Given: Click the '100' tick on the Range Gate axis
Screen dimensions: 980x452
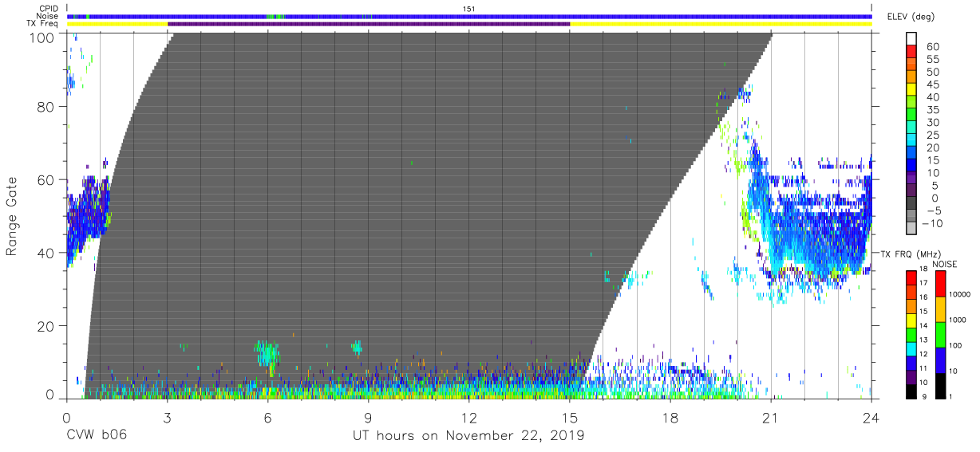Looking at the screenshot, I should tap(41, 37).
